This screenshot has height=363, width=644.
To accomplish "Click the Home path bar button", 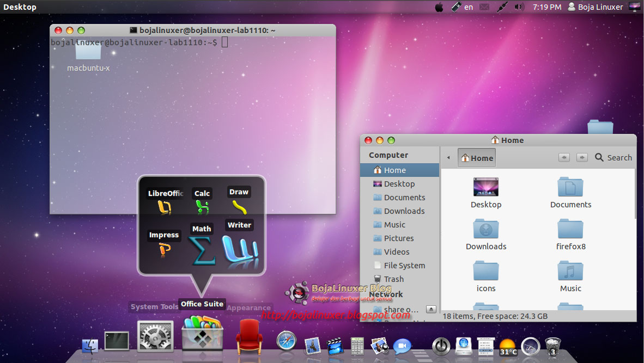I will pos(477,158).
